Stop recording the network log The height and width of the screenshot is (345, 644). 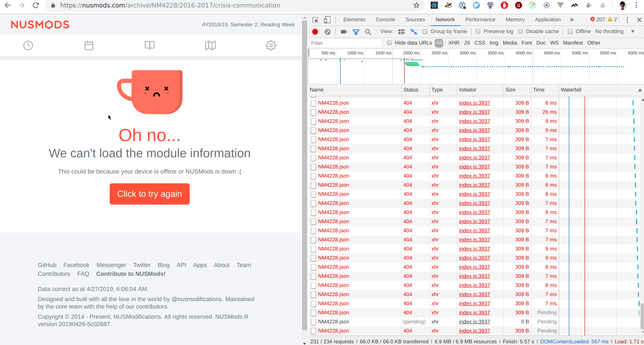coord(315,32)
